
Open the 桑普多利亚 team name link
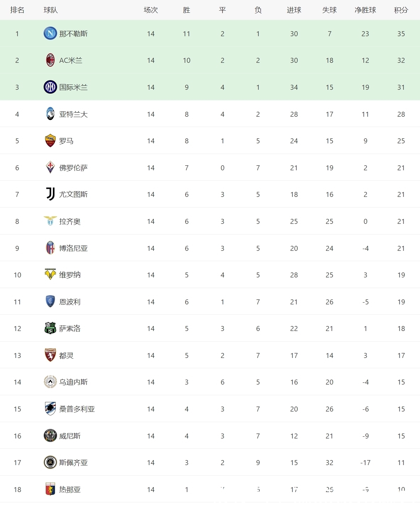click(x=77, y=409)
